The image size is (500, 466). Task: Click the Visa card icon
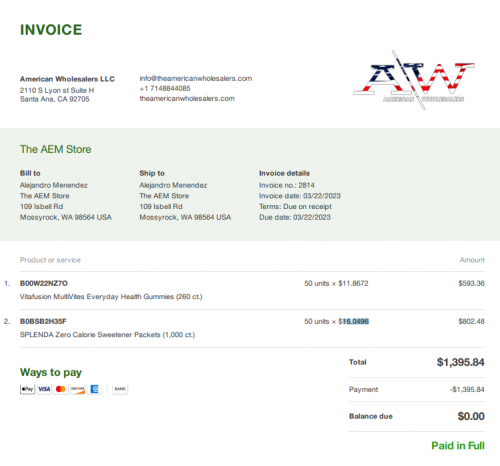click(44, 389)
